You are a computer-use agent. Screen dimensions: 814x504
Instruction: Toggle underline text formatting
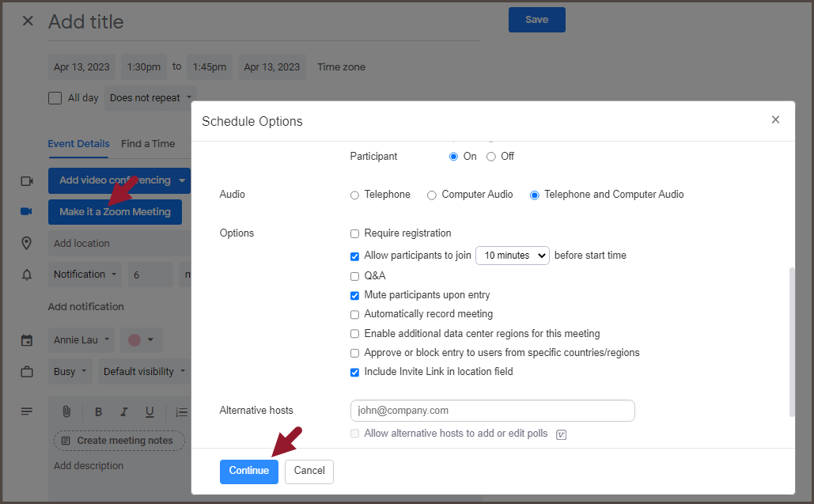150,411
